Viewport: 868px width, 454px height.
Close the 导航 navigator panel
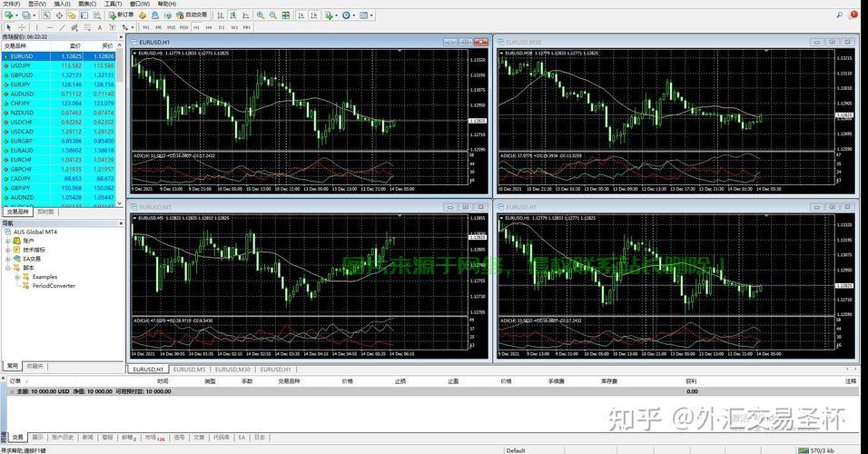point(120,222)
